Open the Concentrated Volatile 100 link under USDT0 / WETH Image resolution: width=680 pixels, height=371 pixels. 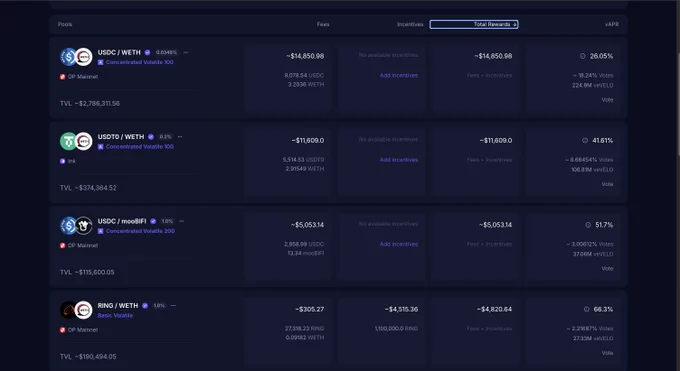coord(140,147)
